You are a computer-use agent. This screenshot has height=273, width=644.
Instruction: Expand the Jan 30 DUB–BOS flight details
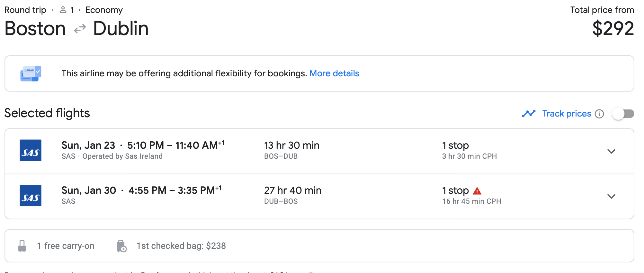(x=611, y=196)
